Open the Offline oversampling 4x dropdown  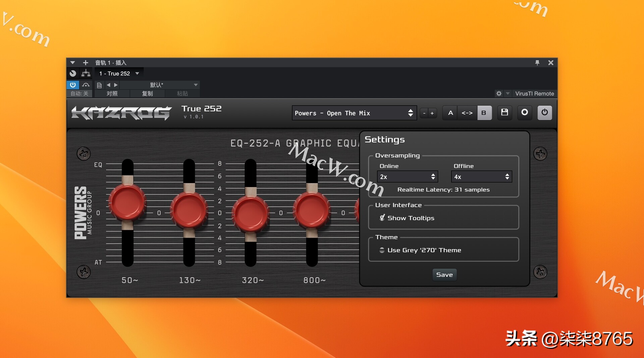pyautogui.click(x=481, y=177)
